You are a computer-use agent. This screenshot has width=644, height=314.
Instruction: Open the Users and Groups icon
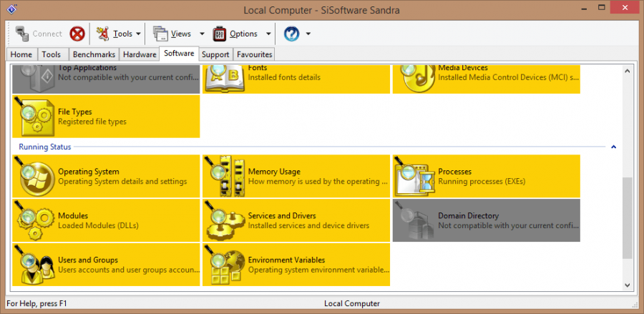(34, 265)
